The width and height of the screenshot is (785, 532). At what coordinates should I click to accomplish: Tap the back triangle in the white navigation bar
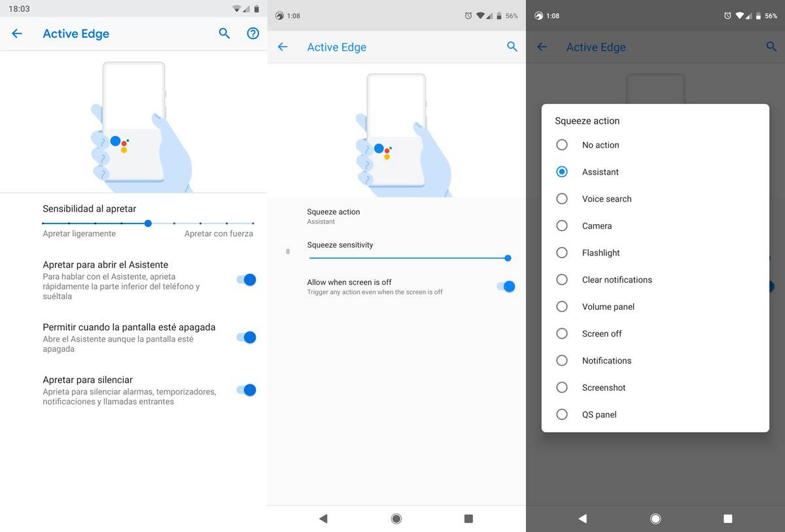pyautogui.click(x=323, y=518)
